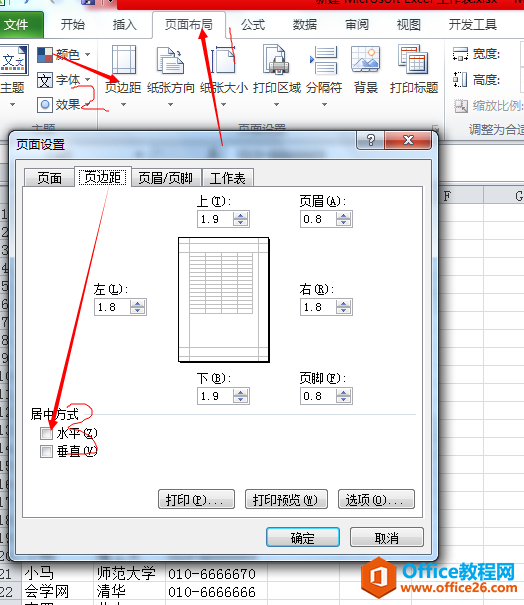Click the 背景 background icon
The width and height of the screenshot is (524, 605).
coord(365,60)
